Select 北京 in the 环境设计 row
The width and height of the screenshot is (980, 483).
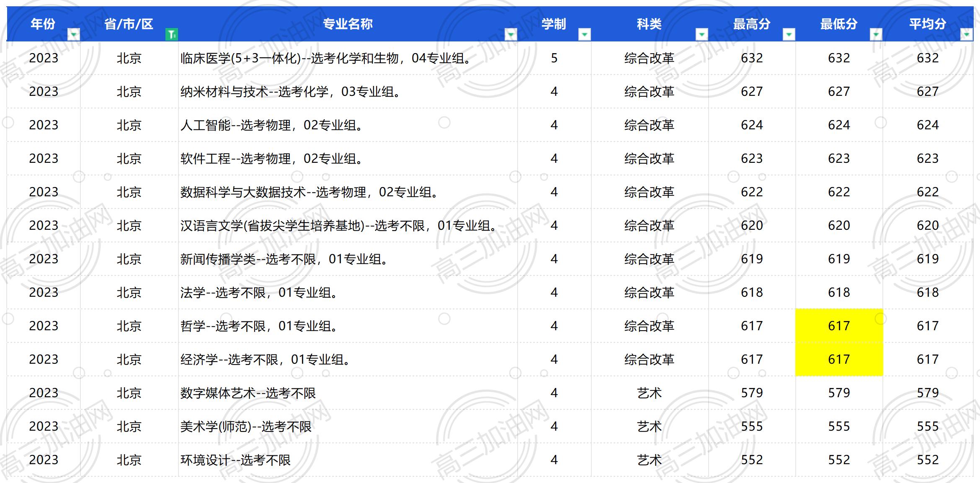(129, 460)
